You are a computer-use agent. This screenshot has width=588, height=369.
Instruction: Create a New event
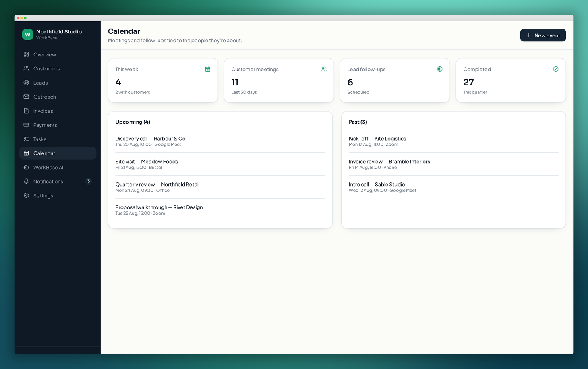(543, 35)
